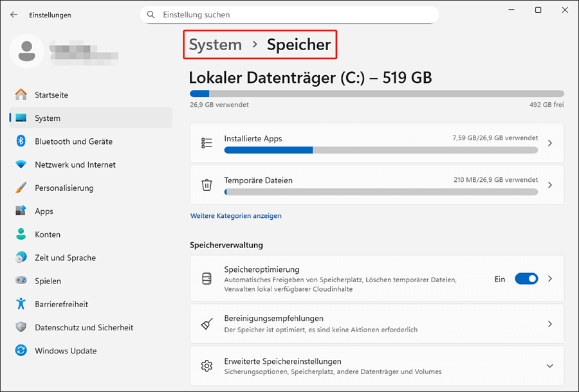579x392 pixels.
Task: Click the Einstellung suchen search field
Action: click(289, 14)
